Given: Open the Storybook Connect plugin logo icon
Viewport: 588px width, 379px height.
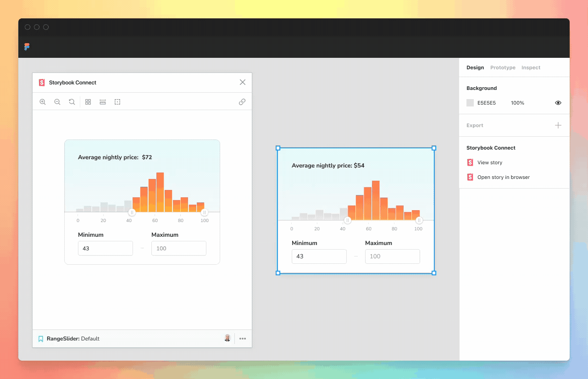Looking at the screenshot, I should tap(42, 82).
